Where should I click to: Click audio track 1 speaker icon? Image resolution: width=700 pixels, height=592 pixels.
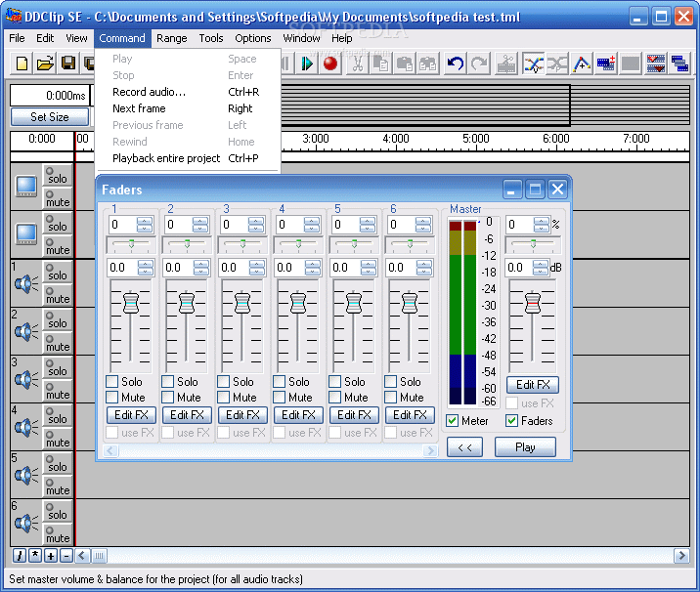tap(25, 283)
